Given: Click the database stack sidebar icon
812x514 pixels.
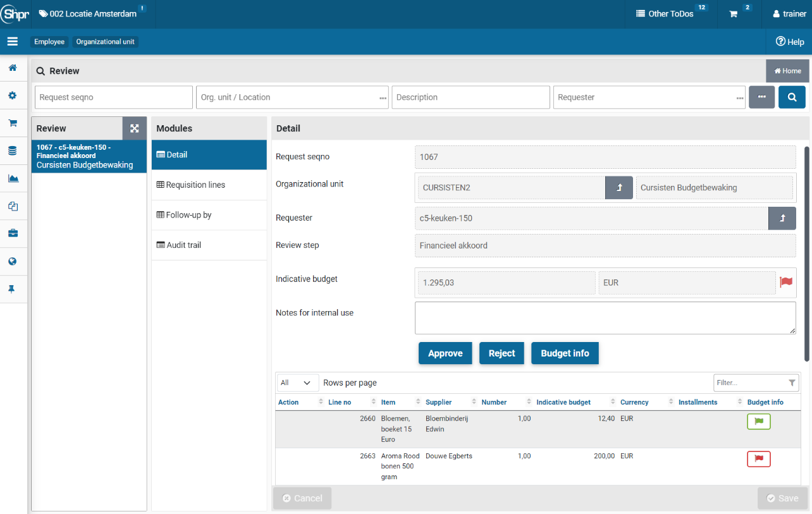Looking at the screenshot, I should (x=13, y=151).
